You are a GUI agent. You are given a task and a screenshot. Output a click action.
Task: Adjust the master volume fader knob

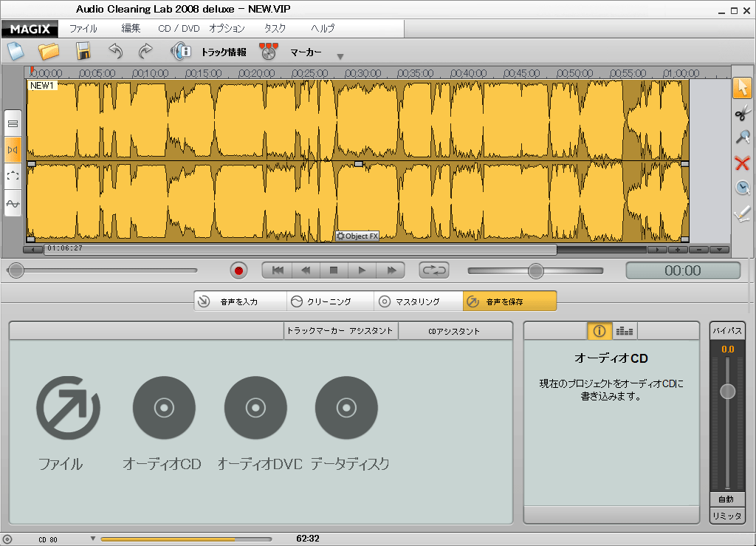click(727, 391)
